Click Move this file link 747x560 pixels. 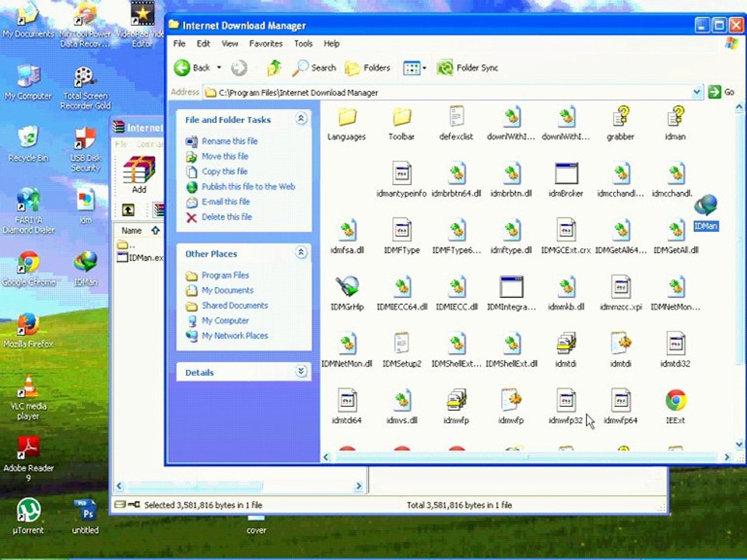(x=225, y=156)
